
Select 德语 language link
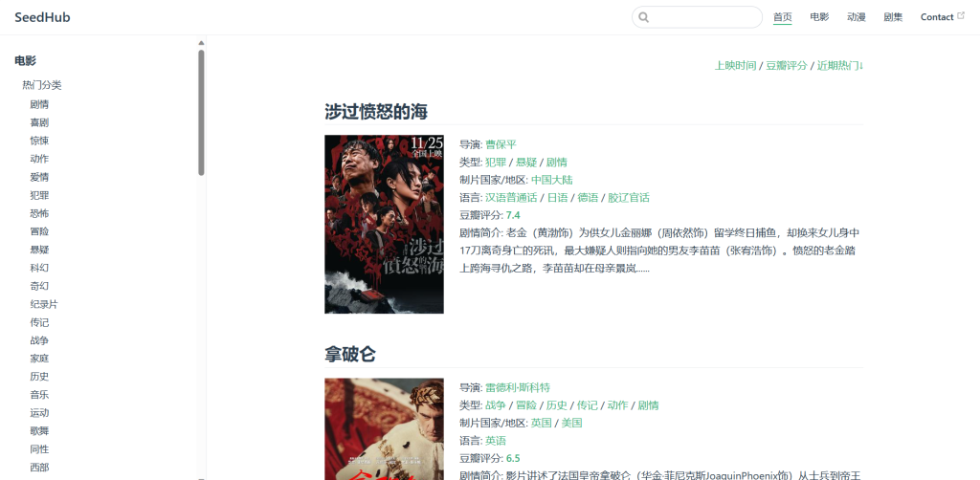589,198
